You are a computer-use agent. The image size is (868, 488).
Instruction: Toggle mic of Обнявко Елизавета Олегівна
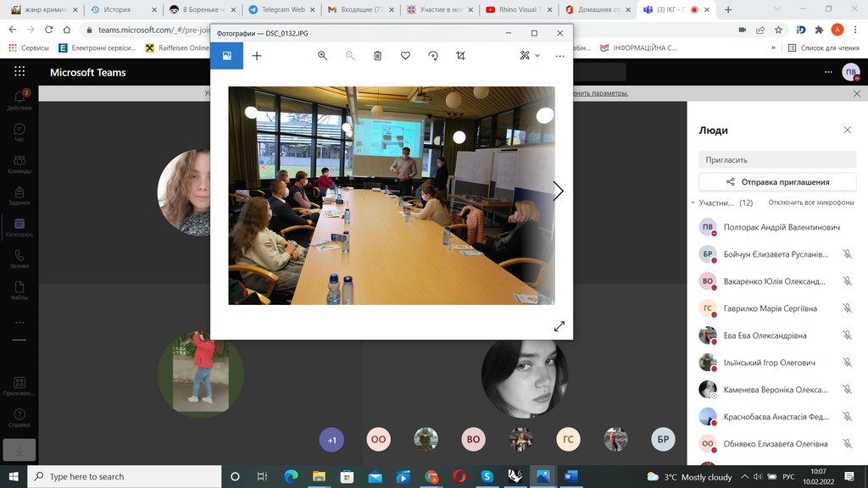point(847,444)
